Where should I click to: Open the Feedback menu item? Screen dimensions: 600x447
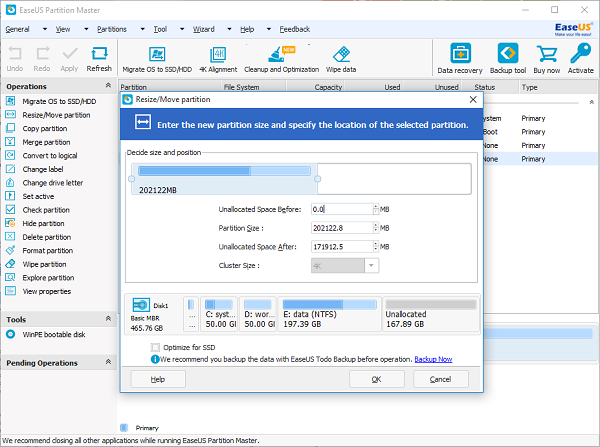tap(295, 29)
